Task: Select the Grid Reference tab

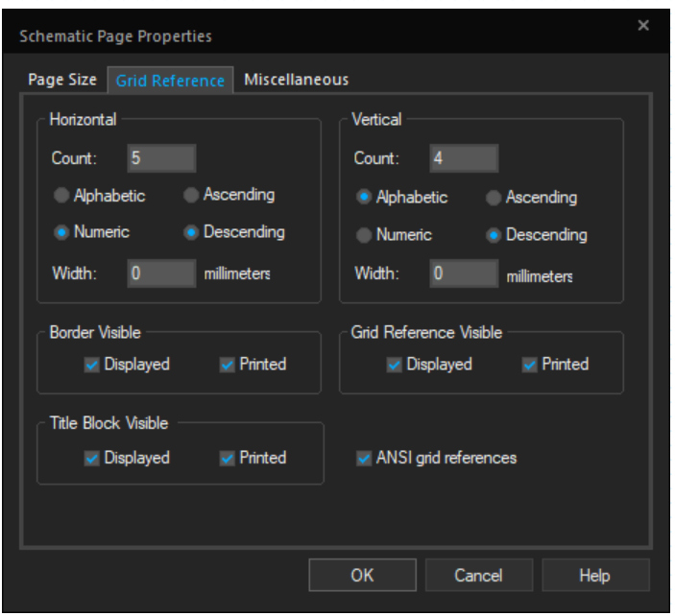Action: click(170, 81)
